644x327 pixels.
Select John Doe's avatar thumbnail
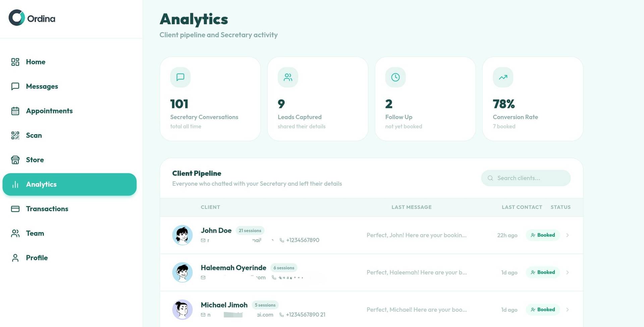click(x=182, y=235)
